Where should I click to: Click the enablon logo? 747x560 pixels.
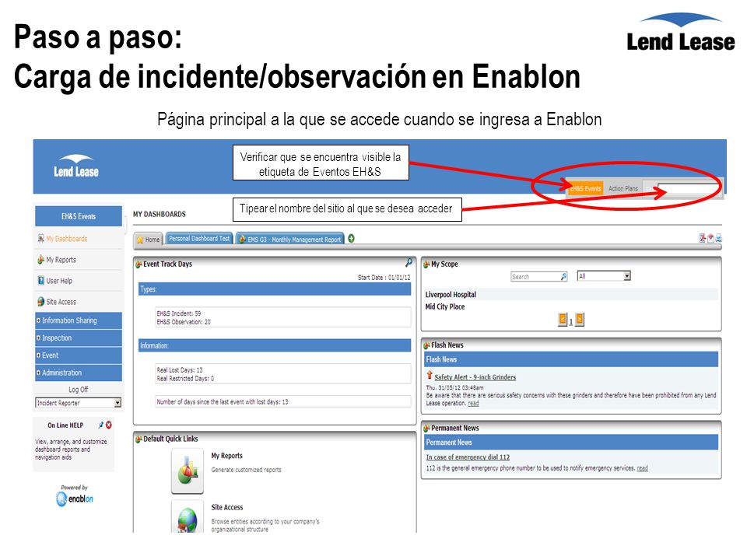(75, 498)
